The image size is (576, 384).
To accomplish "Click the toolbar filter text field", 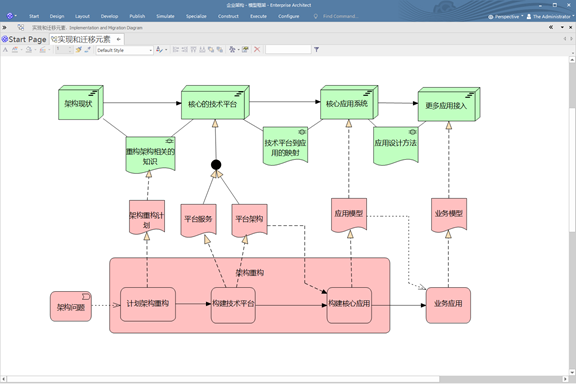I will coord(288,50).
